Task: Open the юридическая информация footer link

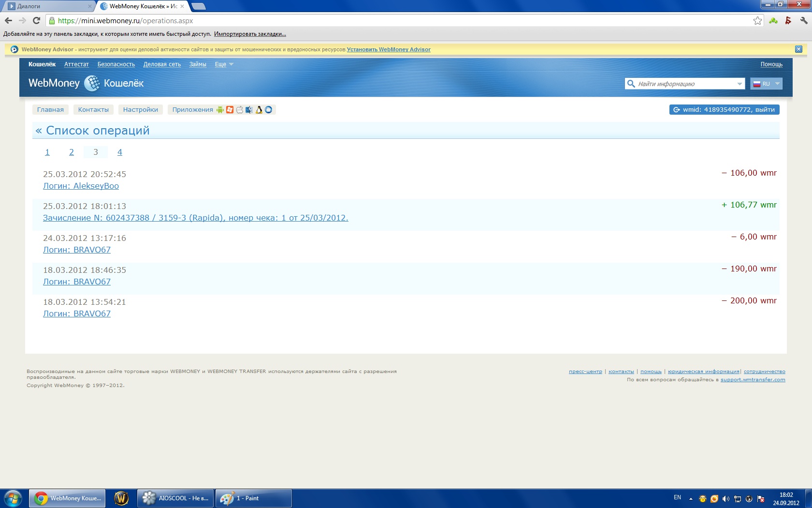Action: coord(703,372)
